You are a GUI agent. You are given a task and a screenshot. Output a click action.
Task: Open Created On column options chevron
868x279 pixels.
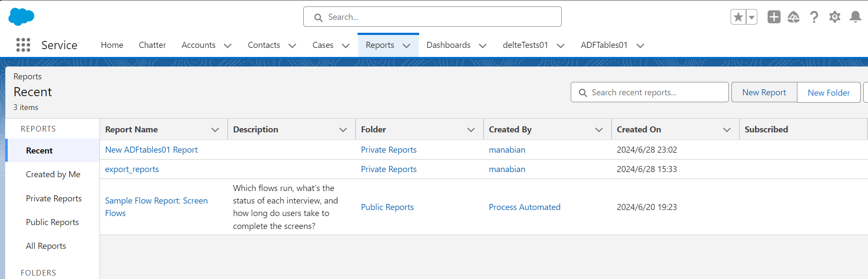coord(727,130)
